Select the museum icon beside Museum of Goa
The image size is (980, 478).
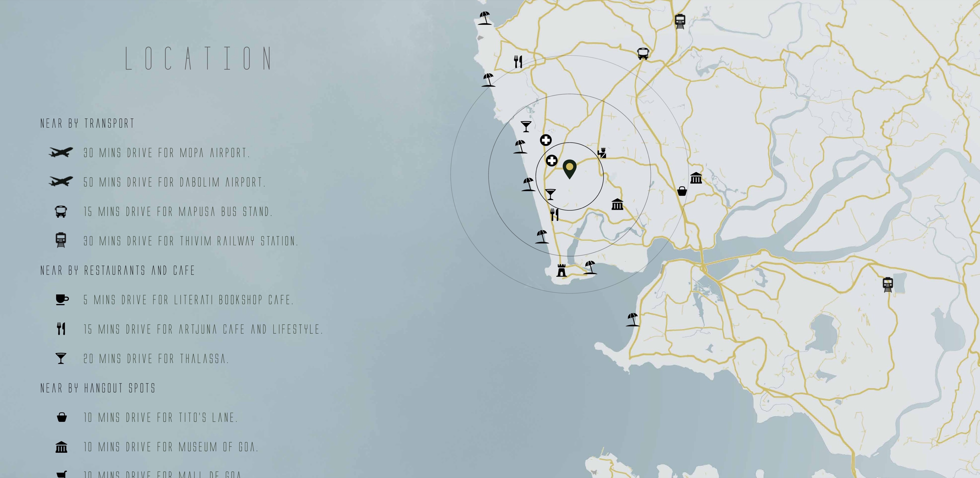coord(61,447)
